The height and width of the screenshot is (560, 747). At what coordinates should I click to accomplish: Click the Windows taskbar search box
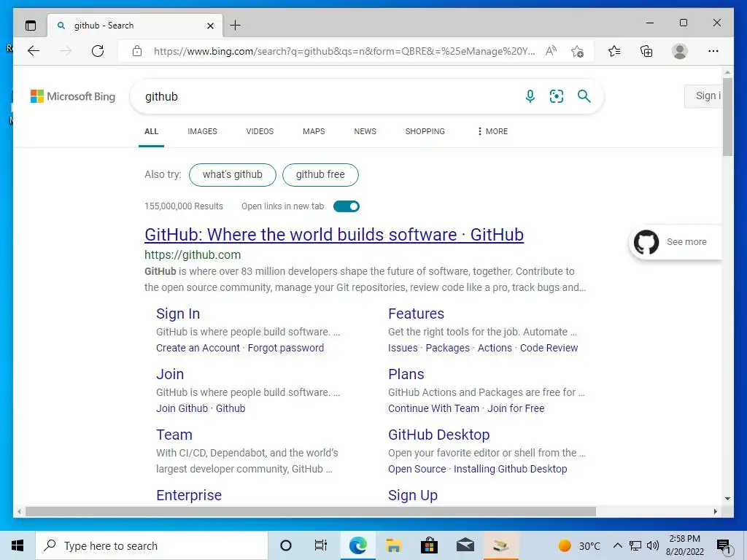[152, 545]
